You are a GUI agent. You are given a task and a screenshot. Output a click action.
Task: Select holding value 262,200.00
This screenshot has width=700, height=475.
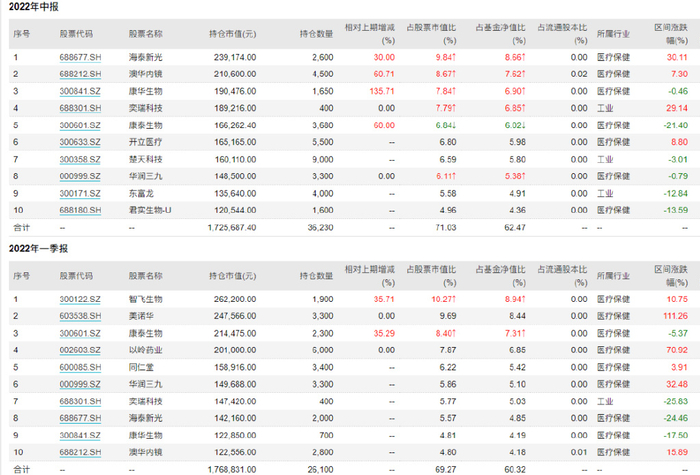click(x=235, y=299)
